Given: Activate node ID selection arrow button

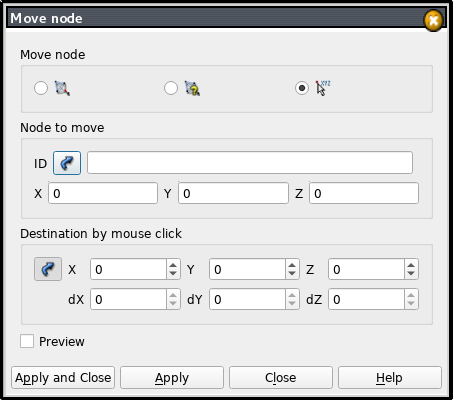Looking at the screenshot, I should pyautogui.click(x=67, y=163).
